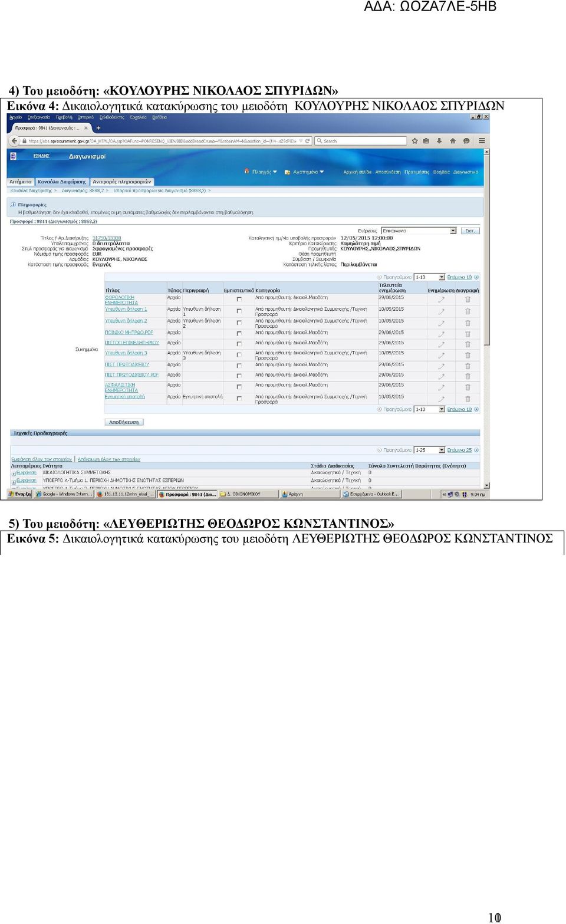Tick confidential checkbox for ΠΙΣΤΟΠ ΕΠΙΜΕΛΗΤΗΡΙΟΥ
Screen dimensions: 566x924
[x=239, y=344]
